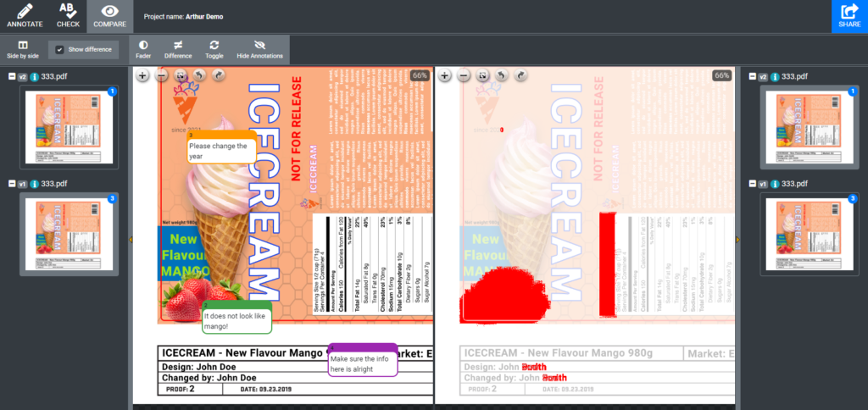Zoom out on the right document viewer

(x=465, y=75)
